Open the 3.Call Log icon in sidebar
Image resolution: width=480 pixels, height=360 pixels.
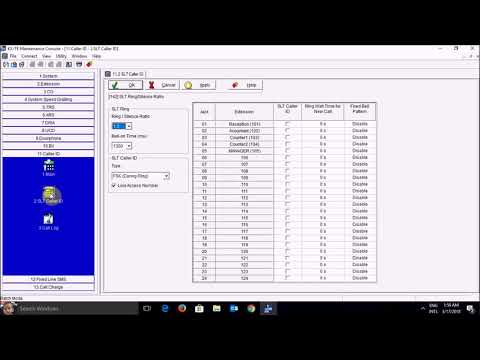coord(49,222)
